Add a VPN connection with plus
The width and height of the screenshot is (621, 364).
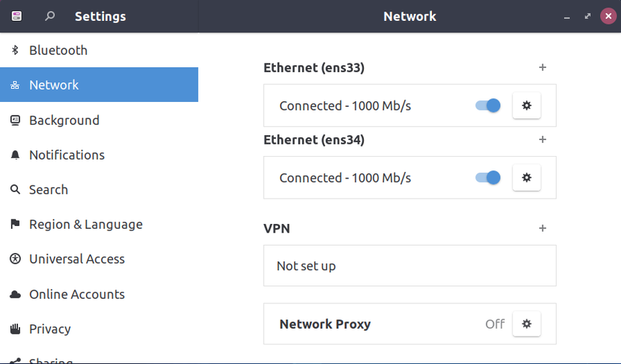click(543, 228)
